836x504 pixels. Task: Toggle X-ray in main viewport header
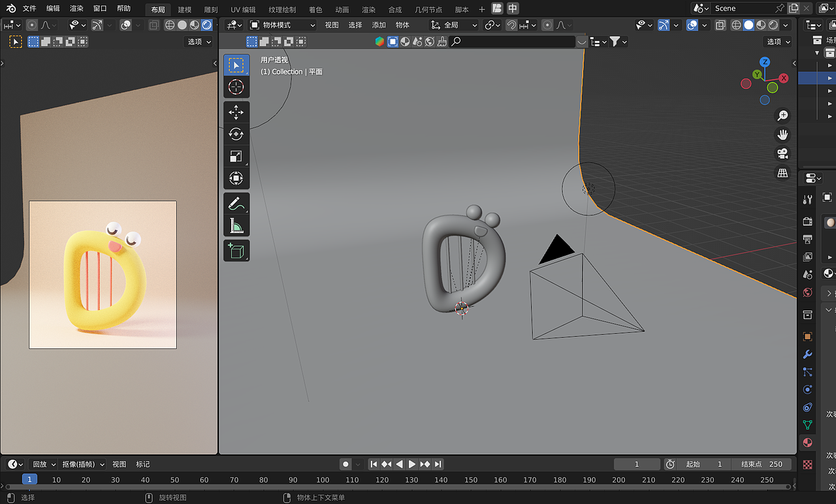pos(720,25)
